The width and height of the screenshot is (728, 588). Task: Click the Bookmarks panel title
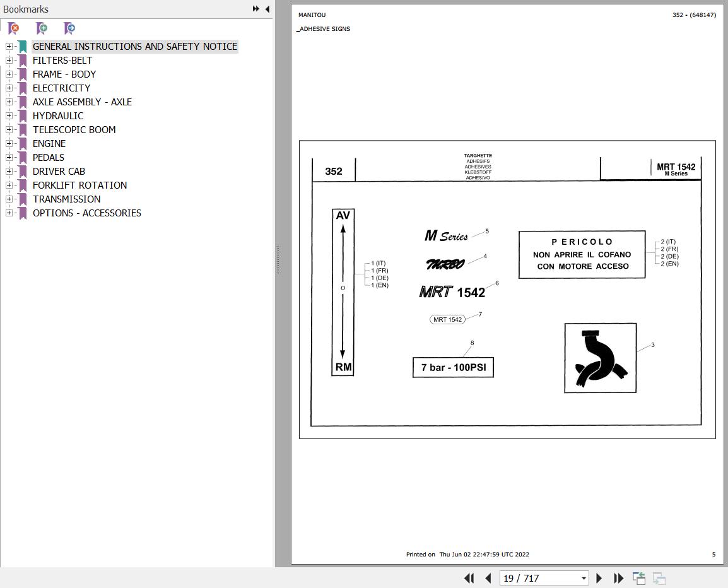pyautogui.click(x=25, y=9)
